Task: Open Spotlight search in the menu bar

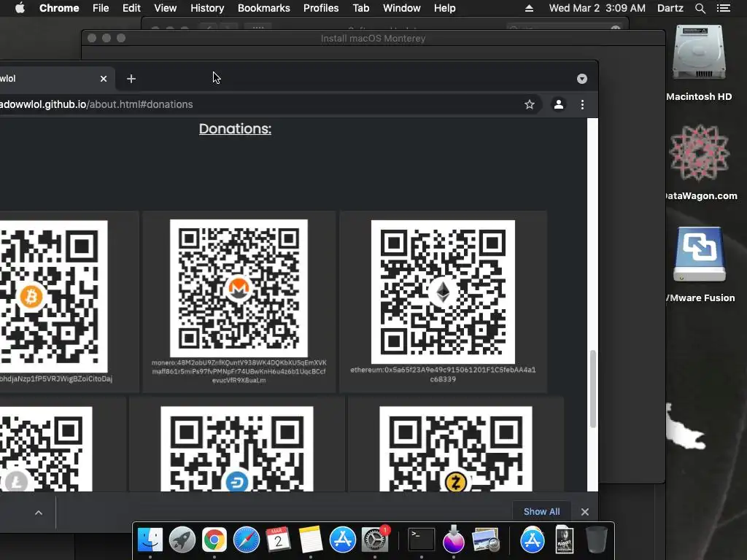Action: click(x=700, y=8)
